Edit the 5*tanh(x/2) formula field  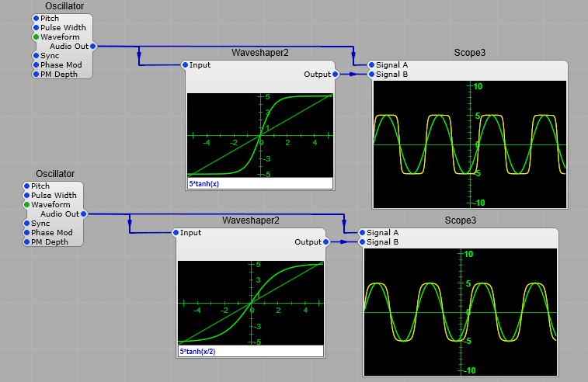[250, 352]
